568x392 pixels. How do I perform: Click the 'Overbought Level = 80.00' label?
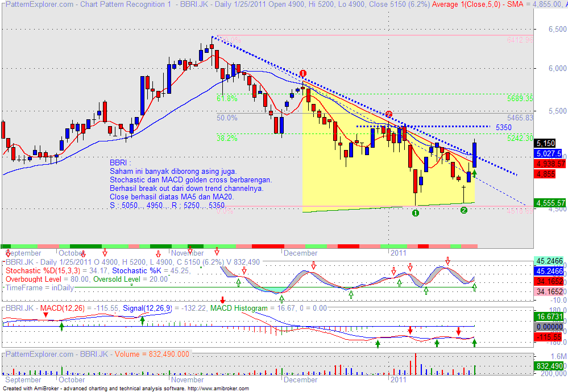(x=47, y=279)
